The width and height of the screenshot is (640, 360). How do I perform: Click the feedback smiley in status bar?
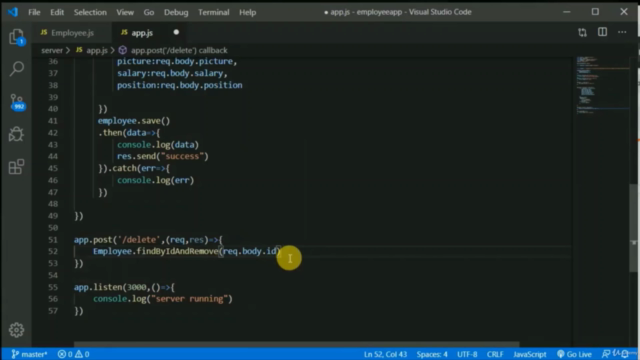(606, 354)
